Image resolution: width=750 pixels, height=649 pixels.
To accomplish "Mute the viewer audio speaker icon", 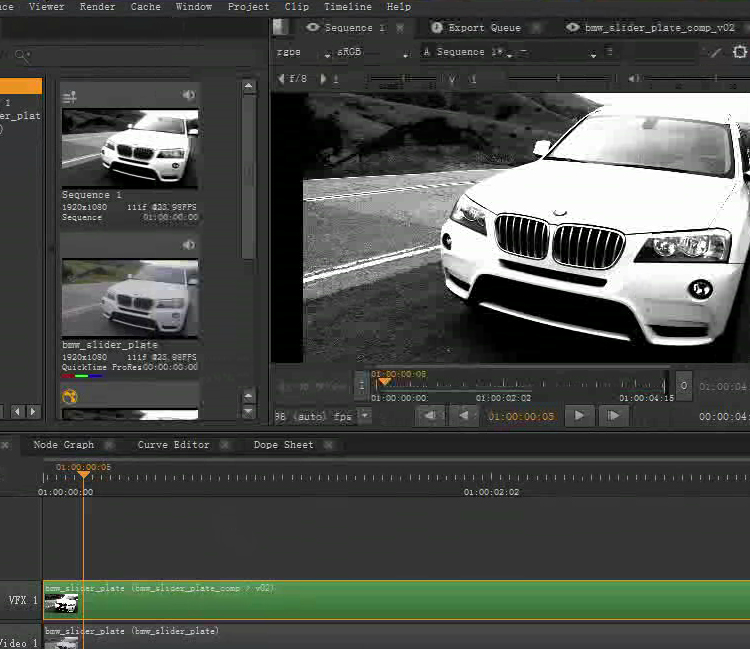I will (633, 78).
